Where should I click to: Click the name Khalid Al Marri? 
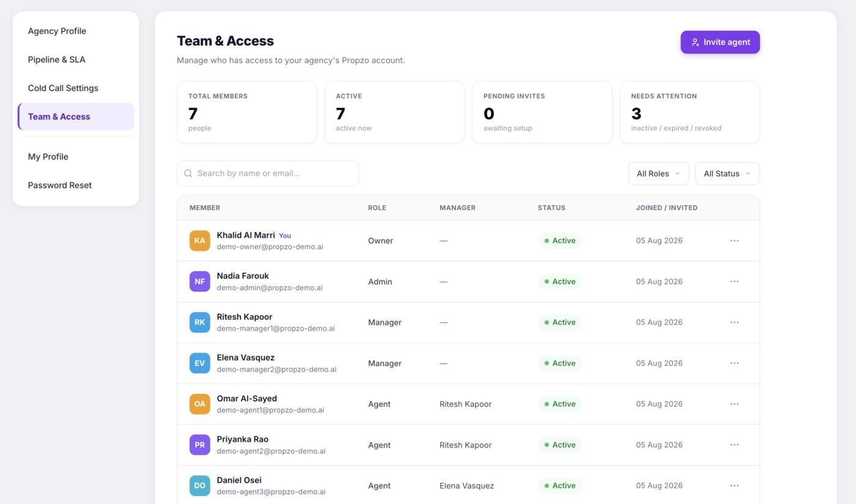(x=246, y=235)
